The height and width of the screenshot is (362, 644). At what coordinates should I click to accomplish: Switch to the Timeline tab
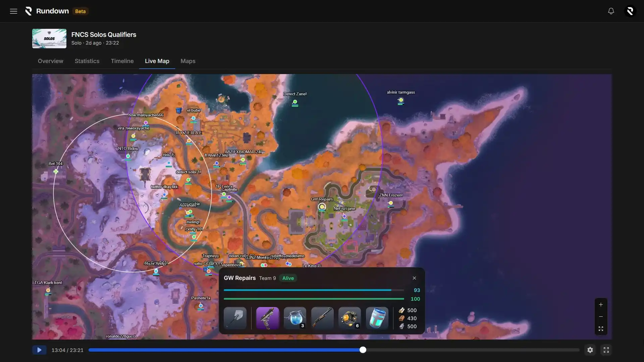click(x=122, y=61)
